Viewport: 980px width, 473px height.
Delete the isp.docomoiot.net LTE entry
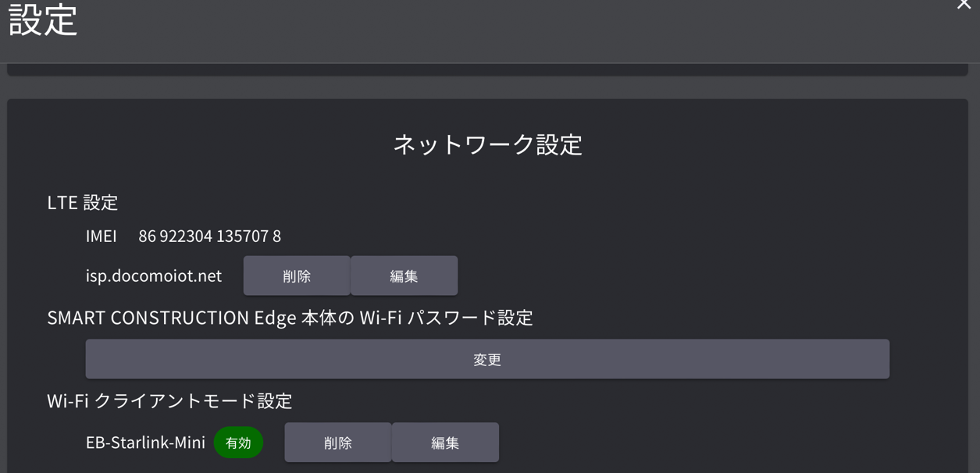click(297, 276)
